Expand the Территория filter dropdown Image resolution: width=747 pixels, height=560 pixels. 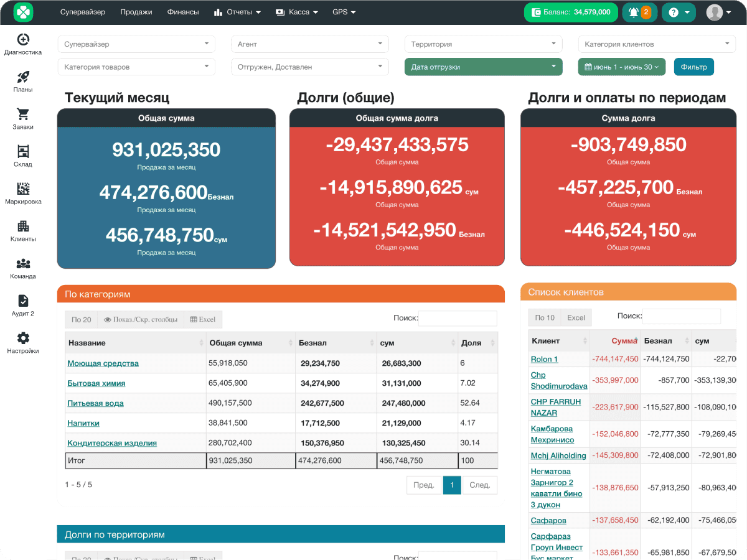483,44
